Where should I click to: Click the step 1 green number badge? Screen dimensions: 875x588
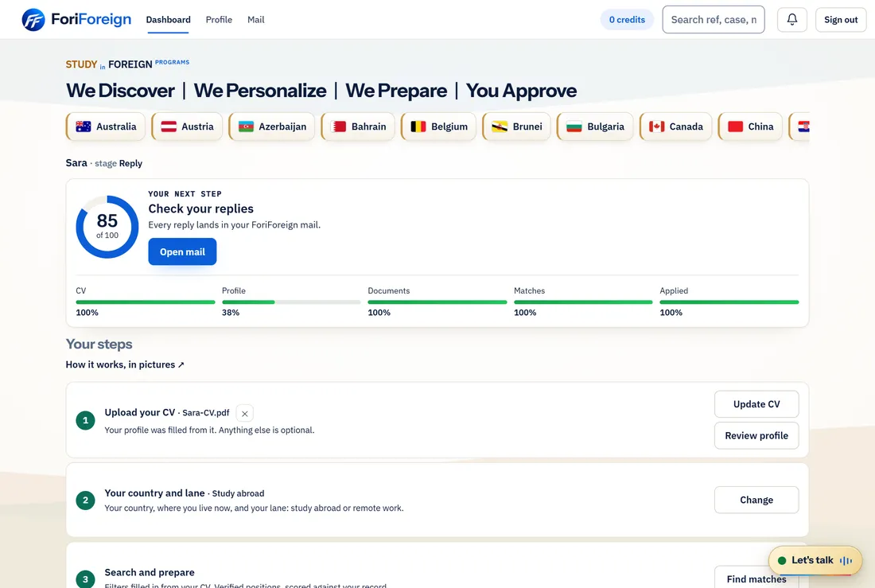point(85,420)
